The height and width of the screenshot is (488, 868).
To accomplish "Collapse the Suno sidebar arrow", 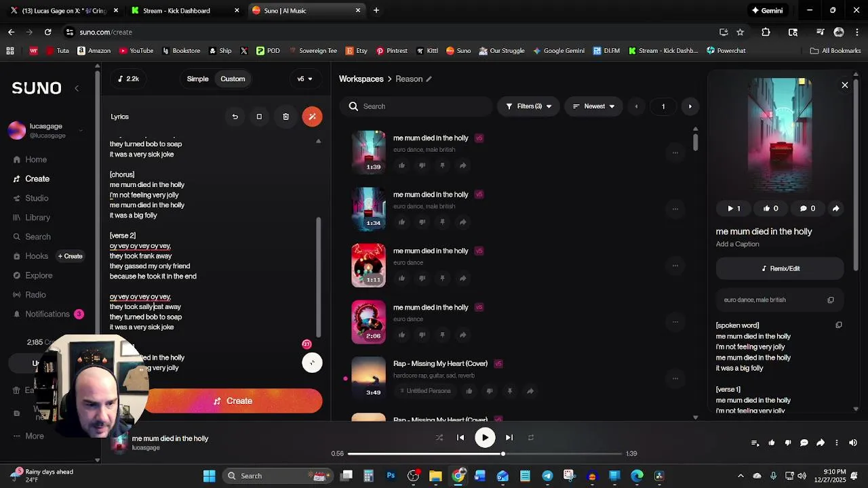I will coord(77,88).
